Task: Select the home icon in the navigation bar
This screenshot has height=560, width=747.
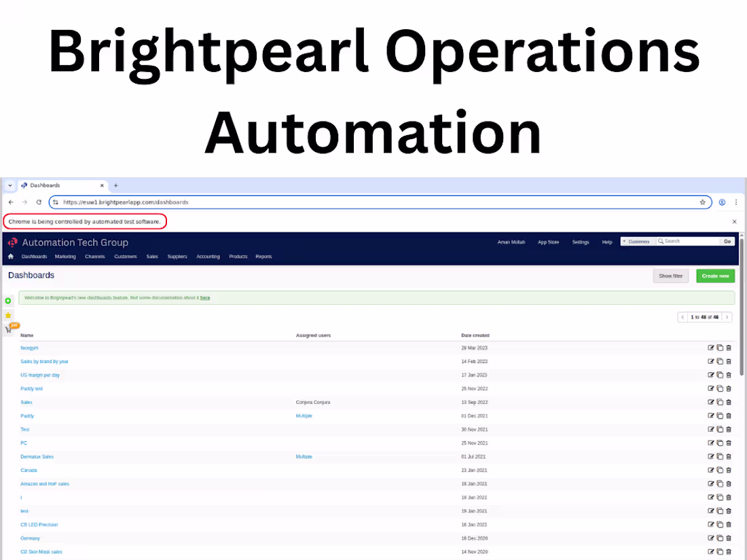Action: [x=10, y=256]
